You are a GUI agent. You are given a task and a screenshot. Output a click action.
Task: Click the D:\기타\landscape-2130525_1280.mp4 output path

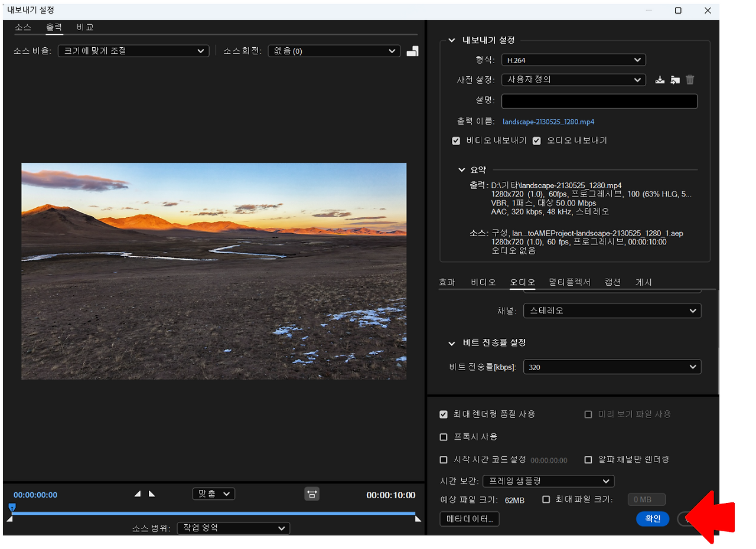(x=556, y=185)
